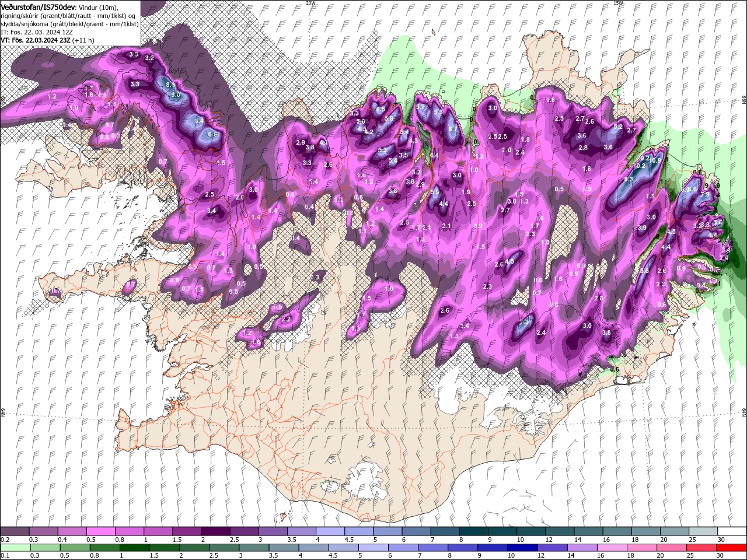The width and height of the screenshot is (747, 560).
Task: Select the lower legend swatch starting at 0.5
Action: [x=75, y=548]
